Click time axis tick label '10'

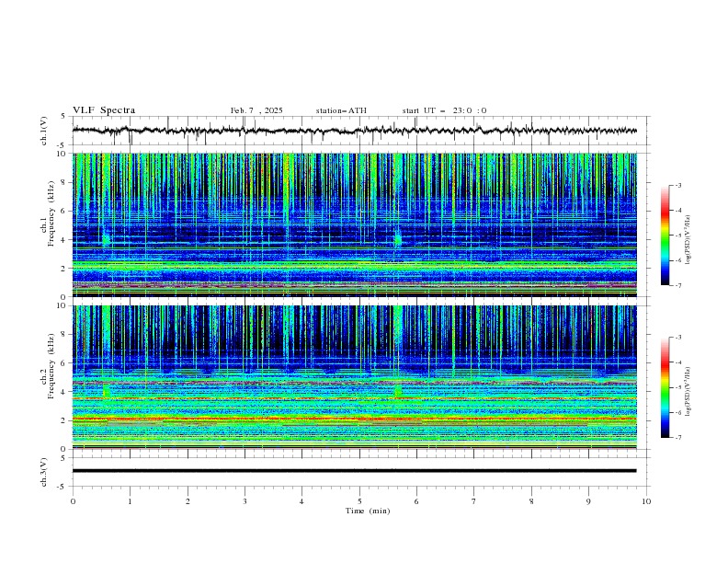(x=646, y=501)
